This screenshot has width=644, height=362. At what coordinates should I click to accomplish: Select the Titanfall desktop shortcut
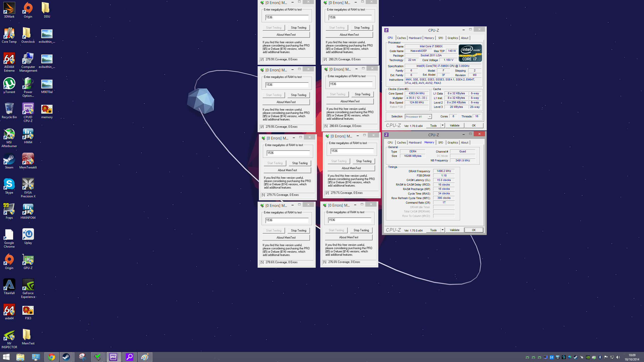tap(9, 287)
